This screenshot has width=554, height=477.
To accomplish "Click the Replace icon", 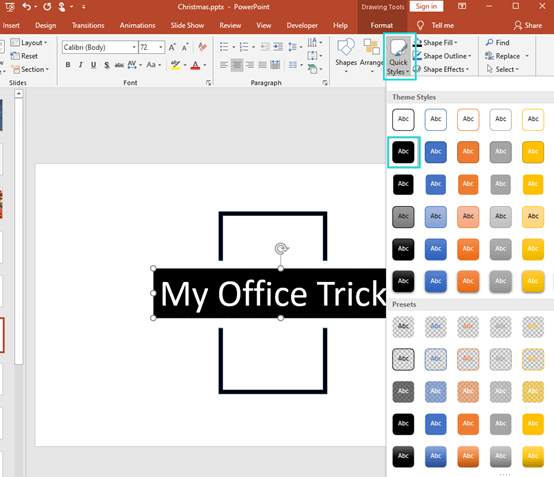I will point(489,56).
